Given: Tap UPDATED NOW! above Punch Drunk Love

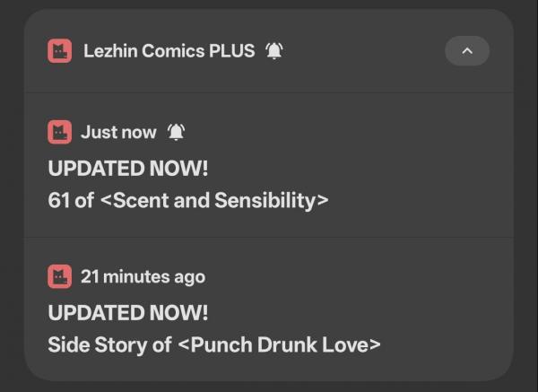Looking at the screenshot, I should 127,312.
